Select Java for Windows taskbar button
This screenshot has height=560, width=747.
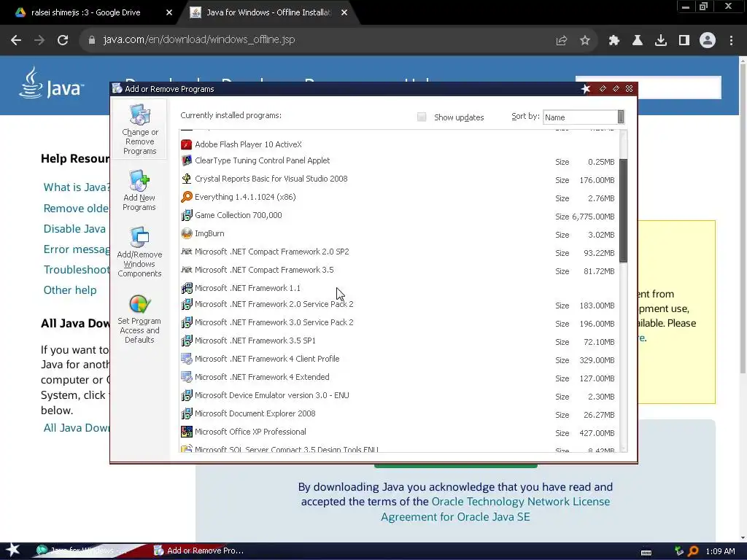point(82,551)
